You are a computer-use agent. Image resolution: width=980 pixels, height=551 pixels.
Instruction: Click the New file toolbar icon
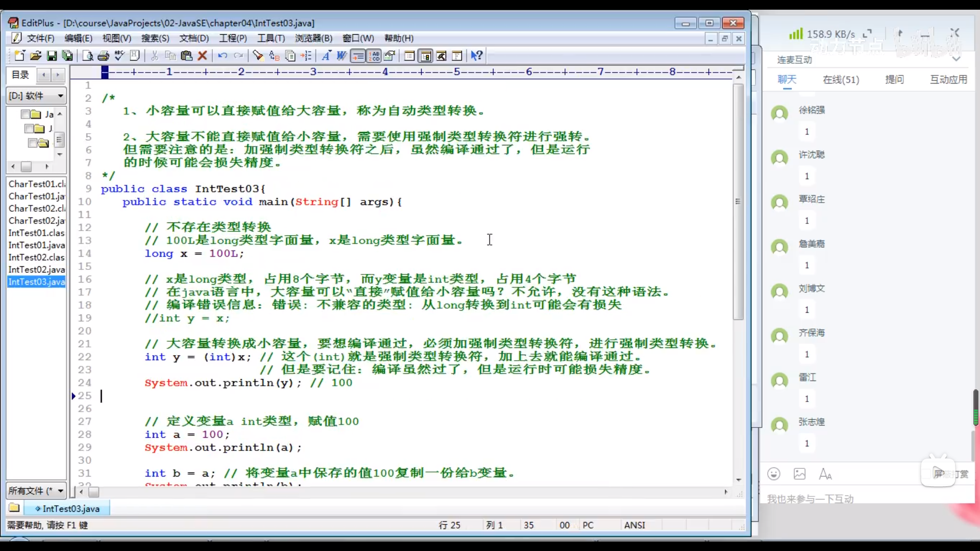19,56
